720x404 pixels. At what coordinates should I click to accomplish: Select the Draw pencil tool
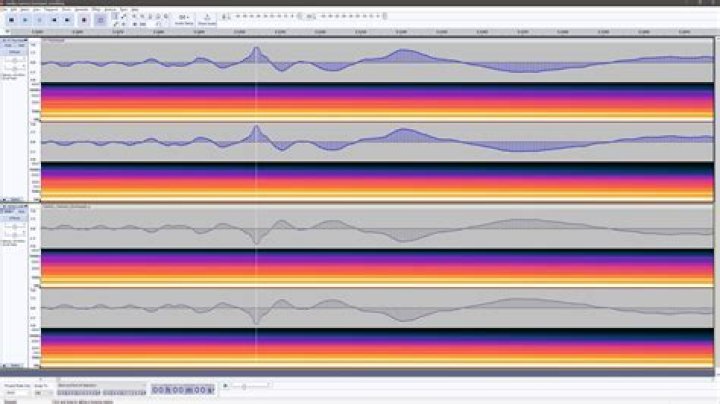pos(115,24)
